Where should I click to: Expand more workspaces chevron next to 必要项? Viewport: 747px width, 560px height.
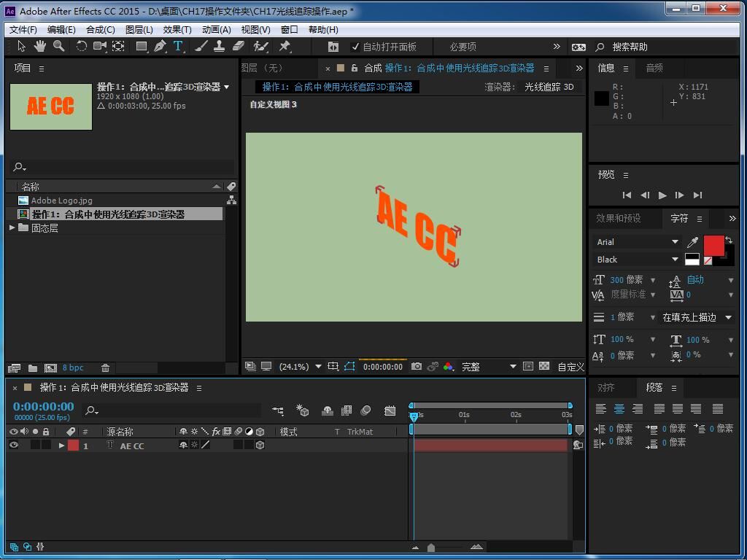coord(557,46)
